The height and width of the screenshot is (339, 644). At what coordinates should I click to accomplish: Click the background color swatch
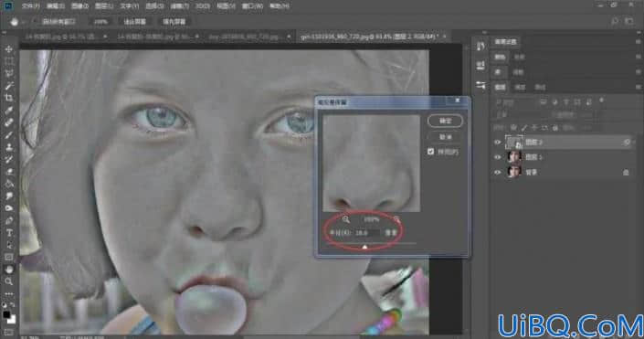point(12,319)
